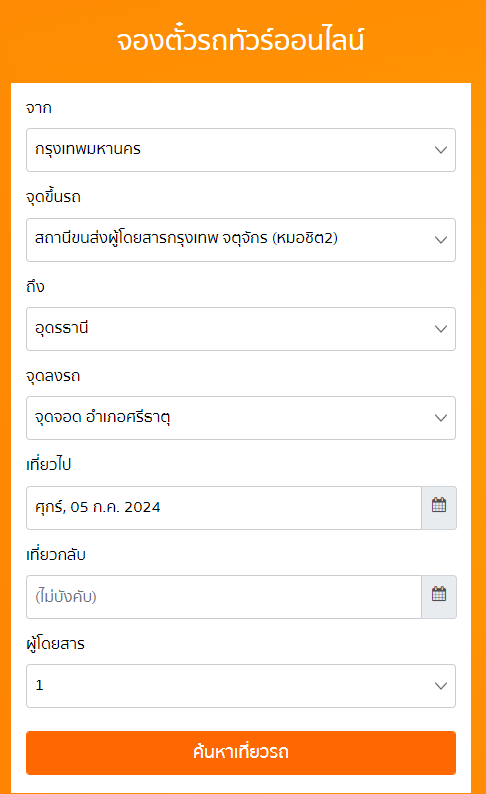The width and height of the screenshot is (486, 794).
Task: Open the calendar picker for เที่ยวกลับ date
Action: [x=439, y=597]
